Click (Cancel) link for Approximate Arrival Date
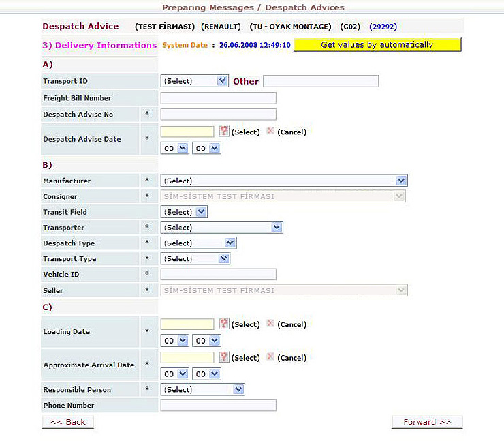Image resolution: width=504 pixels, height=441 pixels. [292, 358]
